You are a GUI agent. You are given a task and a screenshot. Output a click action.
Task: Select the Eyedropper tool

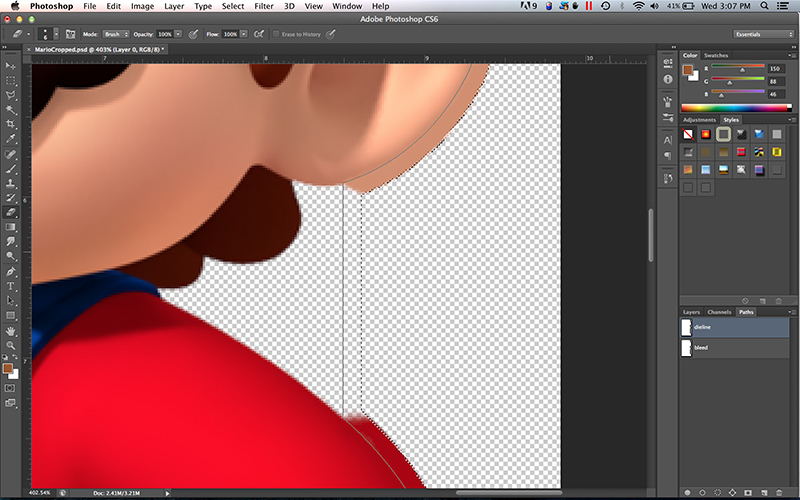coord(10,139)
